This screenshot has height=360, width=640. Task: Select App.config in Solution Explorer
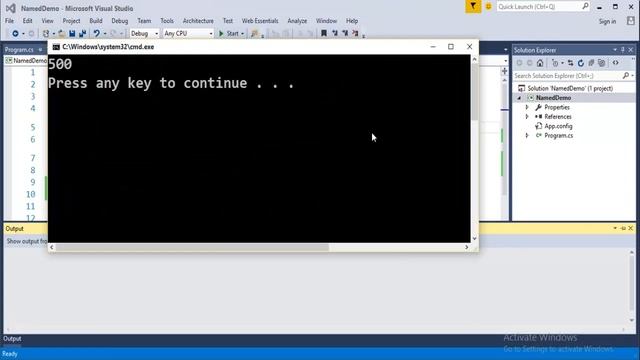(x=558, y=126)
